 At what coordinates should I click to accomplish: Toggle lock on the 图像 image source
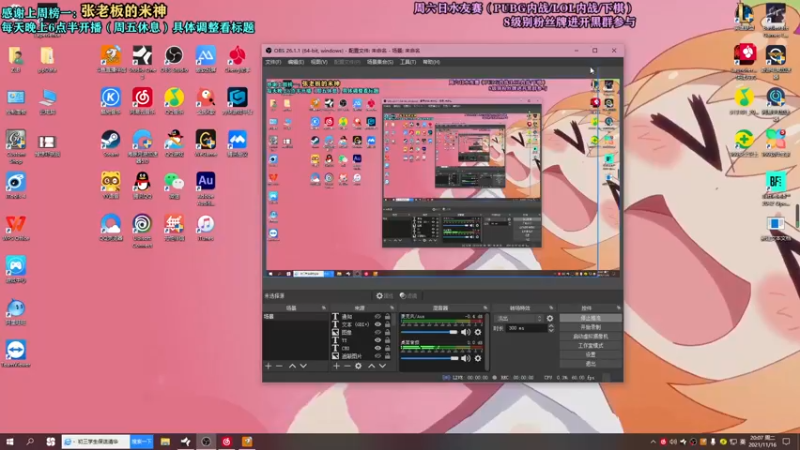[x=387, y=332]
